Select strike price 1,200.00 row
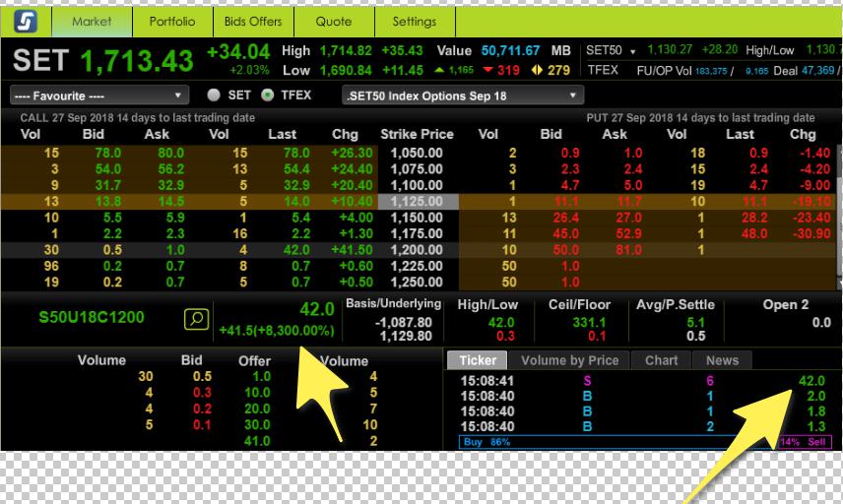 pos(418,250)
